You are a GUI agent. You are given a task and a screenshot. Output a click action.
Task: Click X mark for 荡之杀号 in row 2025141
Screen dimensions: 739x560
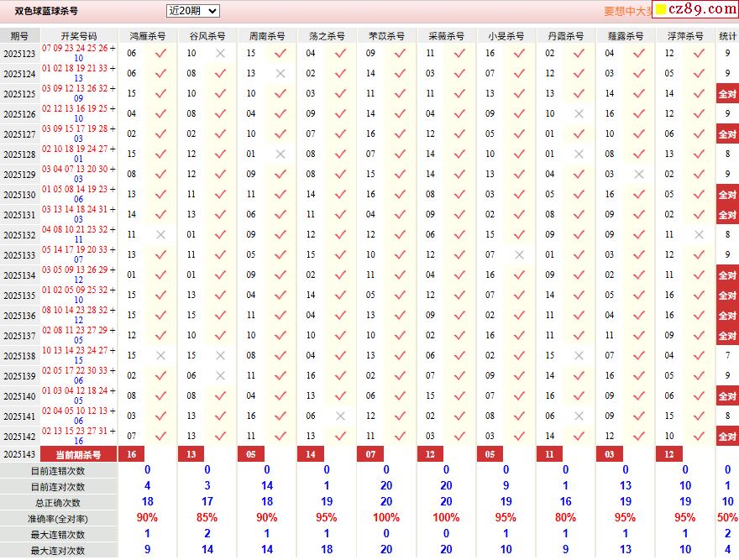coord(340,416)
